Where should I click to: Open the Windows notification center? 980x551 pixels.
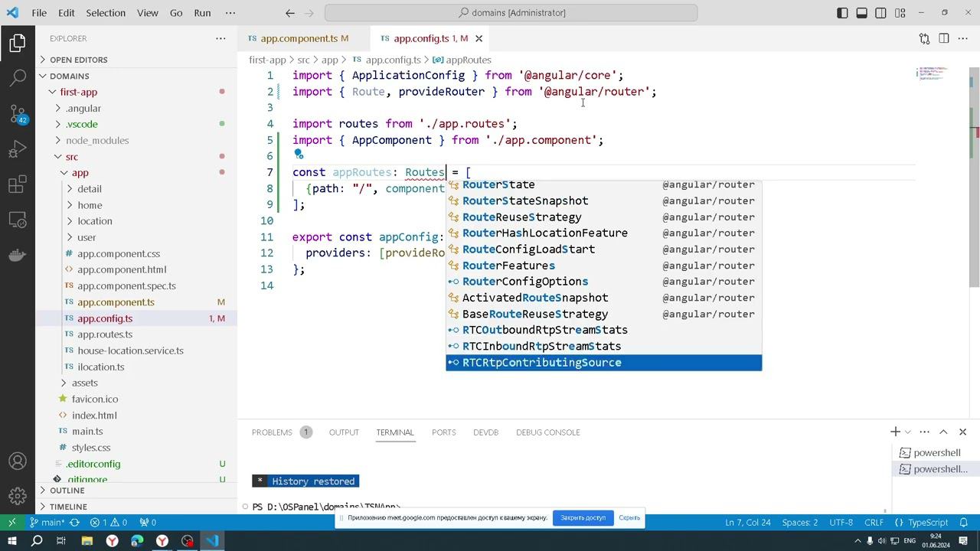[x=964, y=541]
